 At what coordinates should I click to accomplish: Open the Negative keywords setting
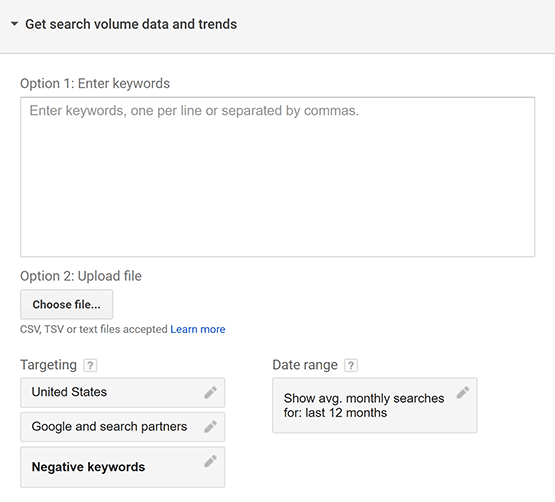[x=122, y=467]
